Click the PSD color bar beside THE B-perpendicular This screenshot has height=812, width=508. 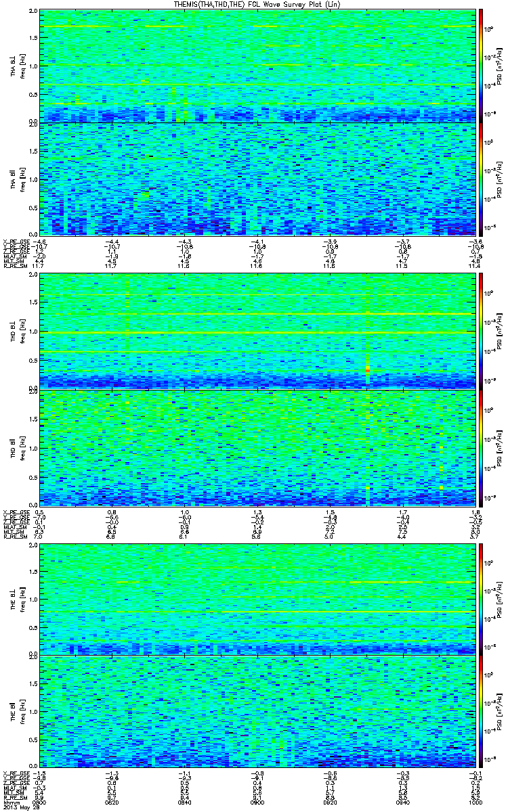click(481, 597)
